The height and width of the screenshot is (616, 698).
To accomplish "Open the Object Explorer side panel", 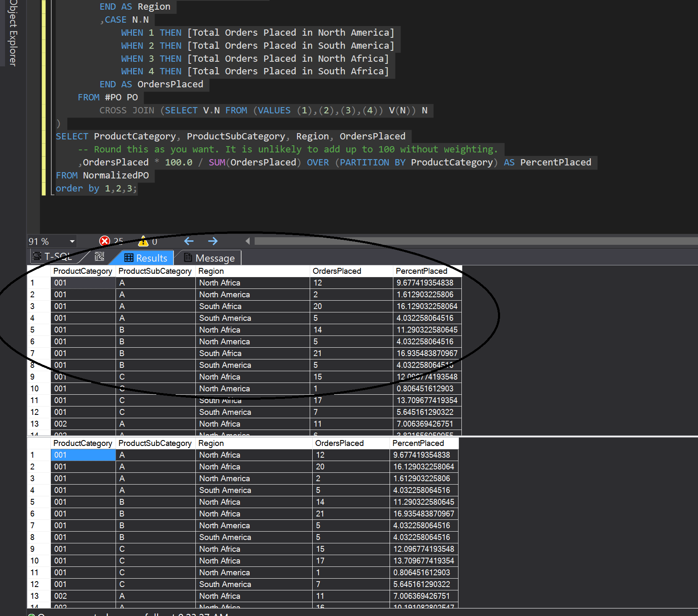I will pyautogui.click(x=13, y=34).
